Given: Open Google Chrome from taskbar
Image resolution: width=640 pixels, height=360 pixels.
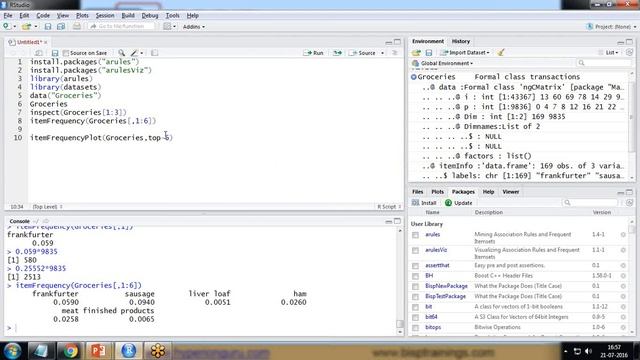Looking at the screenshot, I should point(70,351).
